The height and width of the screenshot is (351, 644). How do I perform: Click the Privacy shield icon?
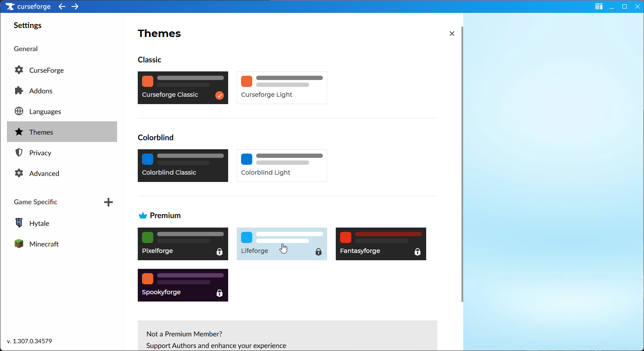coord(19,152)
